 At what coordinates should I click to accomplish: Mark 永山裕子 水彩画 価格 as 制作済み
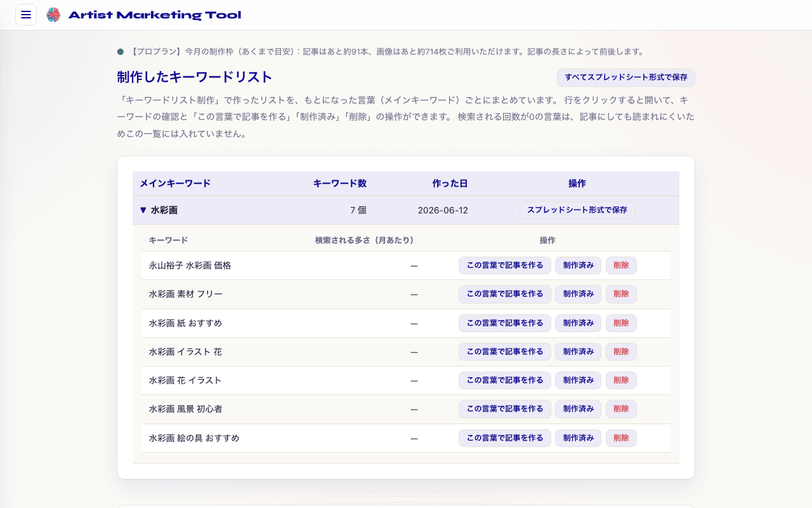[x=579, y=265]
